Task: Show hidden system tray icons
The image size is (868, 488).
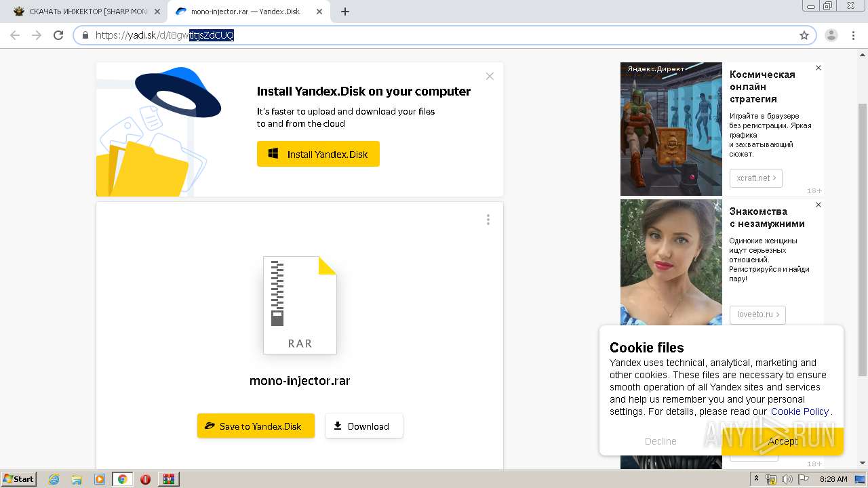Action: (x=757, y=479)
